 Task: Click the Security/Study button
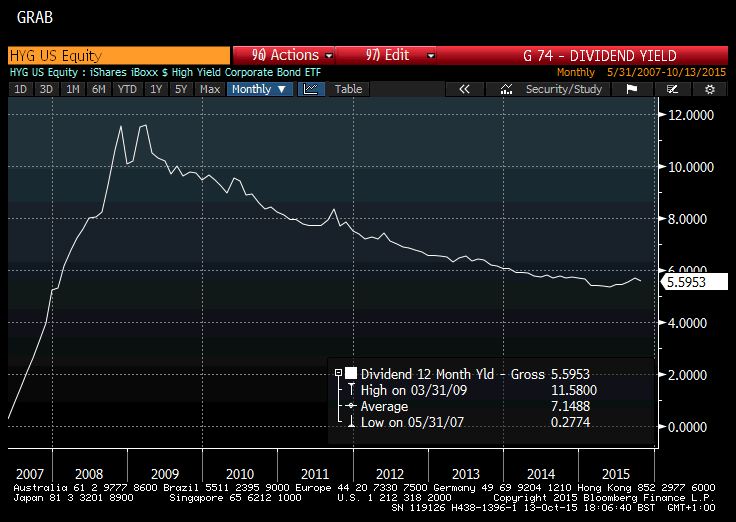(548, 89)
